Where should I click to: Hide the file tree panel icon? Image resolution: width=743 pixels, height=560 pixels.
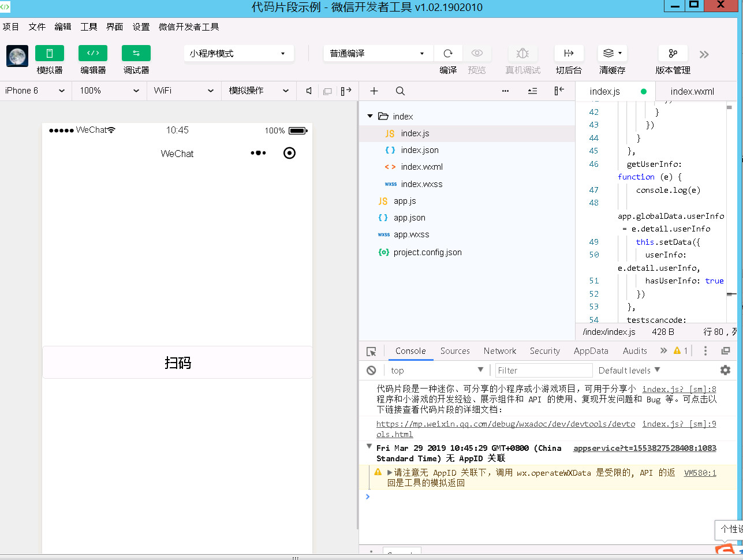559,91
